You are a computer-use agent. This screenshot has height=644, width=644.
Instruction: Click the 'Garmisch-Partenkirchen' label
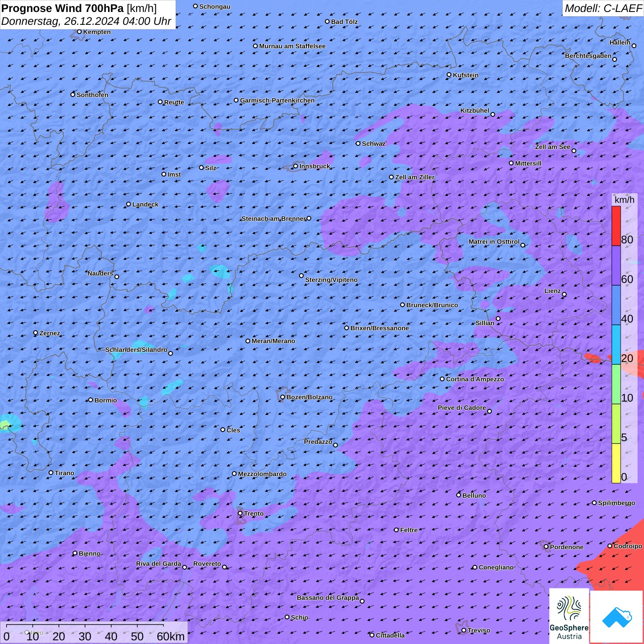(x=277, y=100)
